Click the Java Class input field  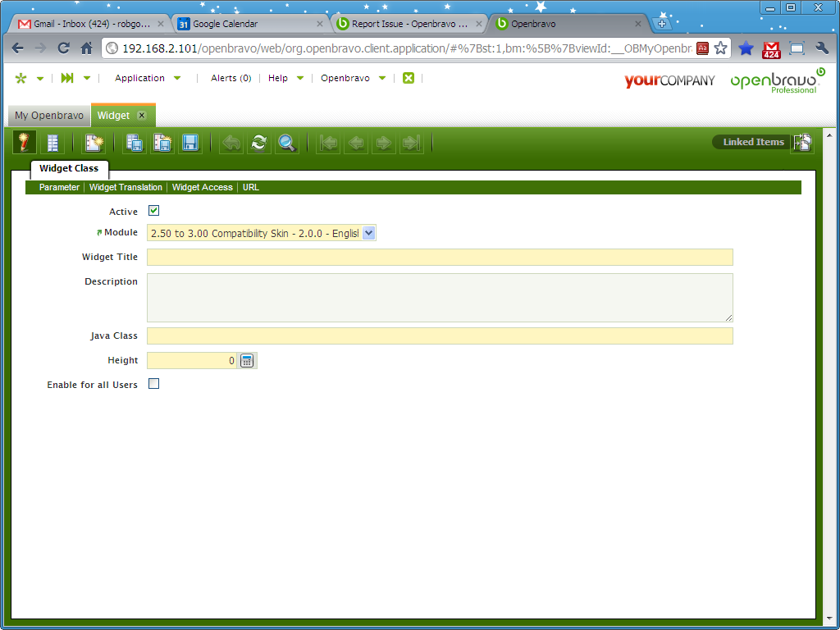tap(440, 336)
